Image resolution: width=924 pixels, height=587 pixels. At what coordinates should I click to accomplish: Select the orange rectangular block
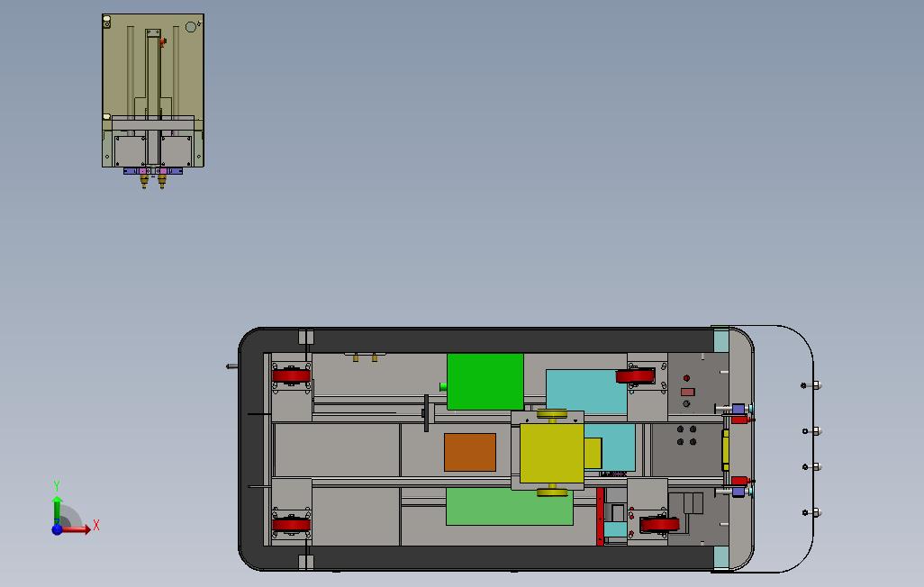point(470,452)
